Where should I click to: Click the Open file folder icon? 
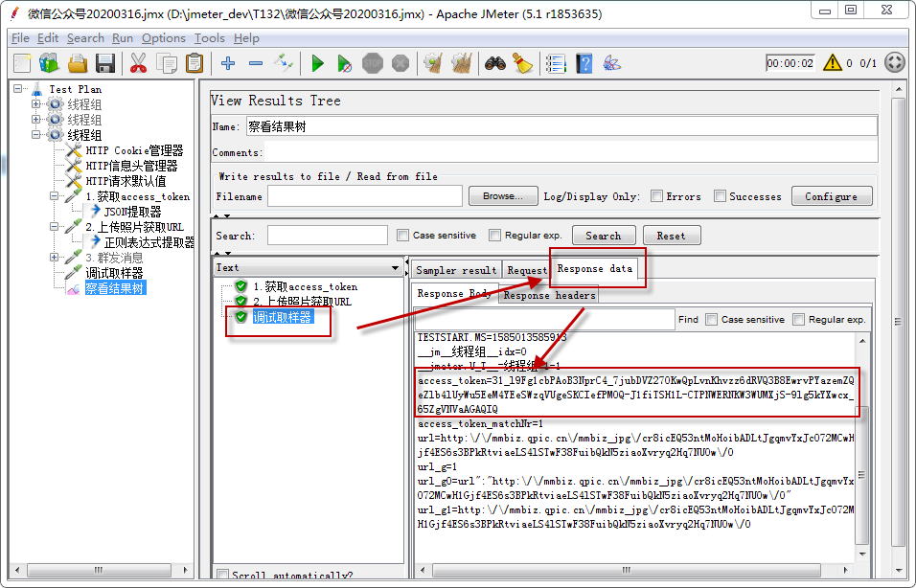coord(77,63)
